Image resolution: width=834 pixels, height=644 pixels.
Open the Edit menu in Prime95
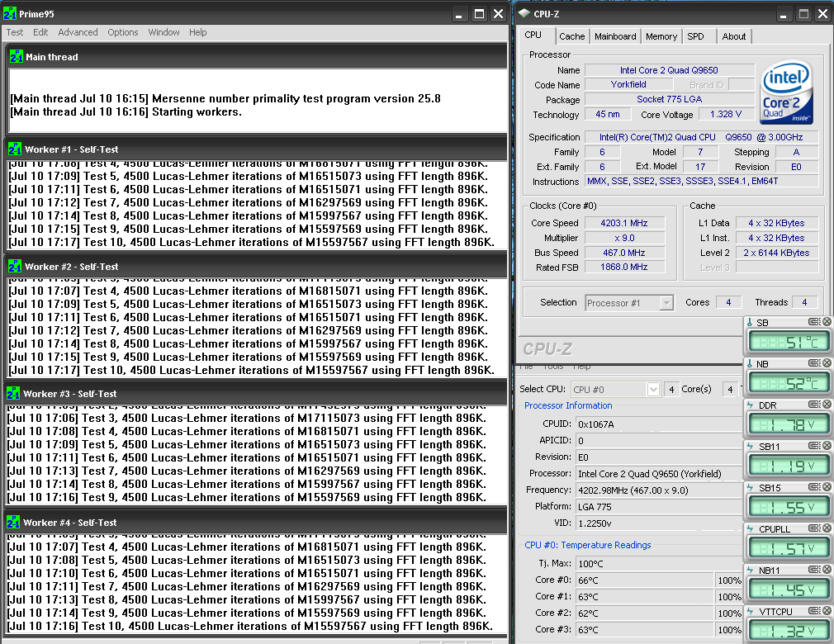(40, 32)
